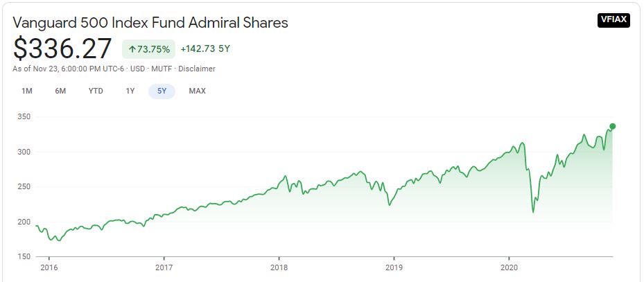Click the Vanguard 500 Index Fund title
644x282 pixels.
[150, 22]
